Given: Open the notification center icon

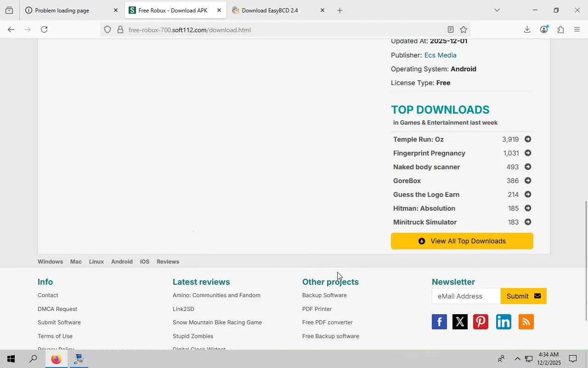Looking at the screenshot, I should click(x=573, y=359).
